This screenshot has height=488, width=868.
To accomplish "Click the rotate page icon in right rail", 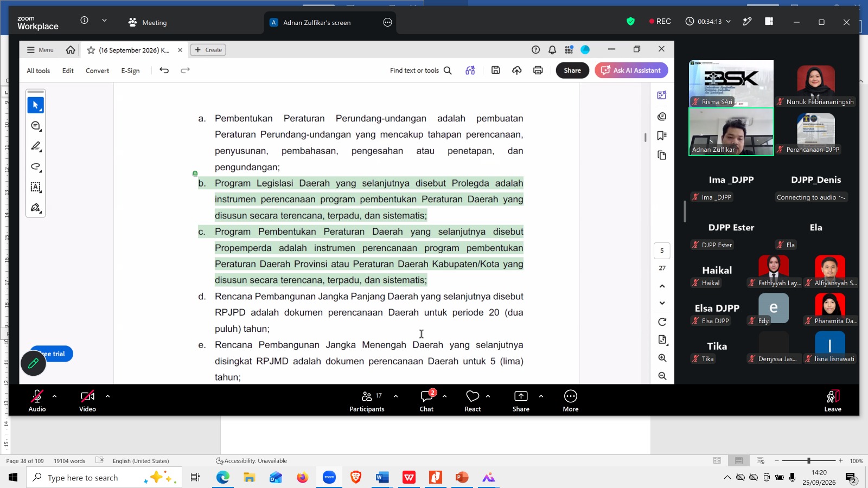I will click(662, 322).
